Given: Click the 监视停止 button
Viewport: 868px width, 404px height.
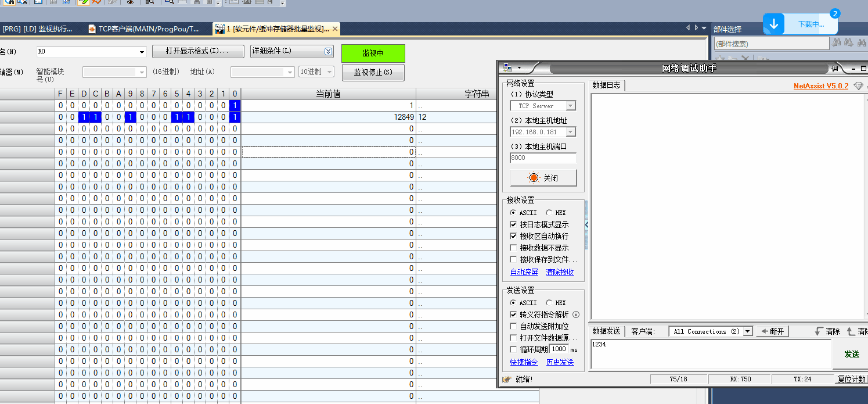Looking at the screenshot, I should point(373,73).
